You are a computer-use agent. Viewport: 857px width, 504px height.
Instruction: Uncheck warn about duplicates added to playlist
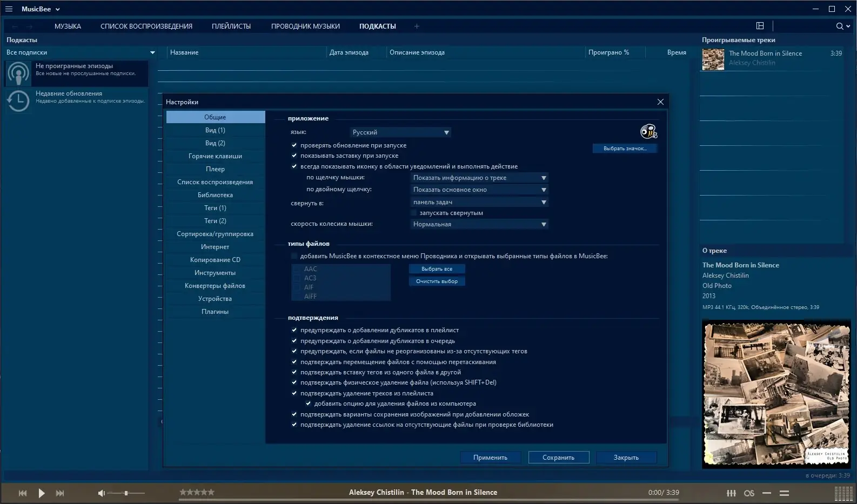tap(294, 330)
